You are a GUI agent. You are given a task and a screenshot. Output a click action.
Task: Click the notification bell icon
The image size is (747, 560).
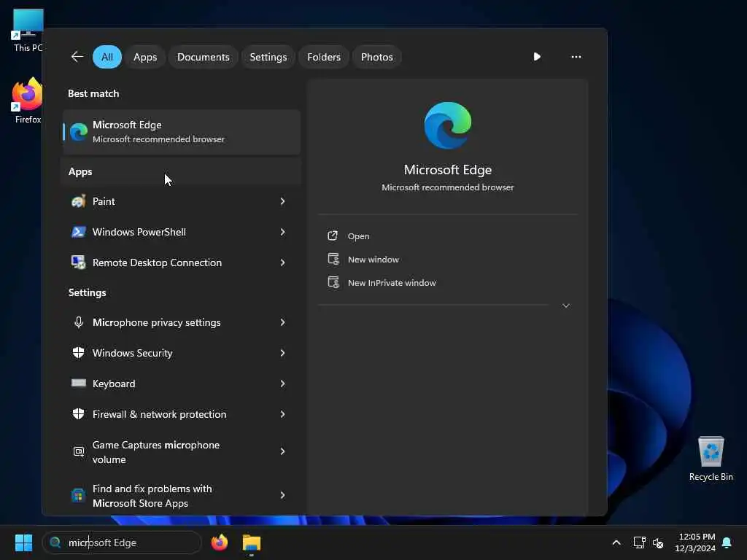727,542
